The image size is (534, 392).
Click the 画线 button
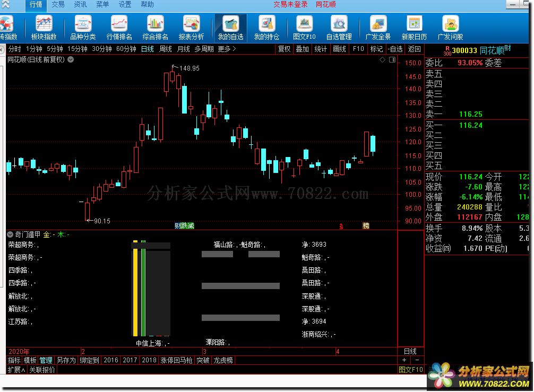coord(339,49)
